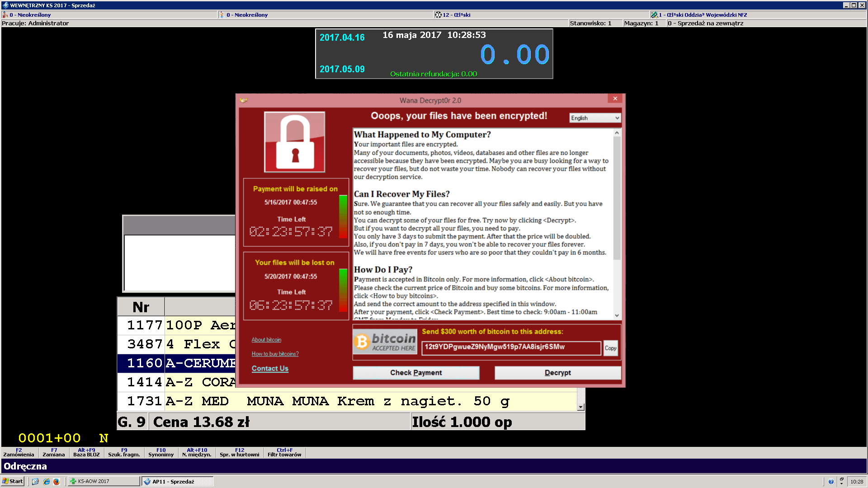Launch Internet Explorer from quick launch
The image size is (868, 488).
click(46, 482)
